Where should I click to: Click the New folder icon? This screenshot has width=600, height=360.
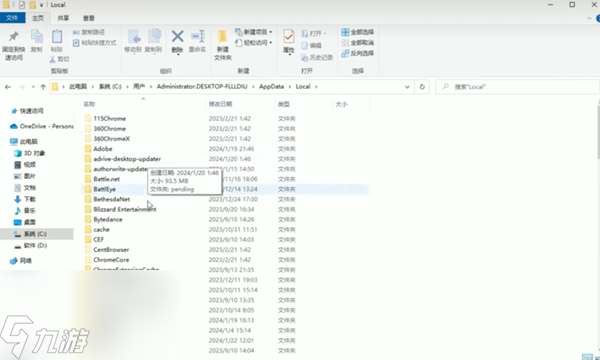pos(222,37)
